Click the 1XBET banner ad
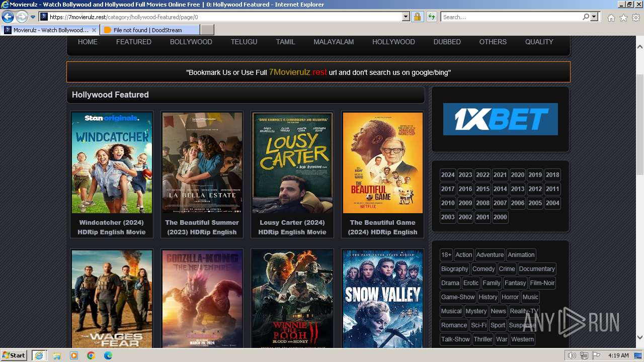 coord(501,119)
